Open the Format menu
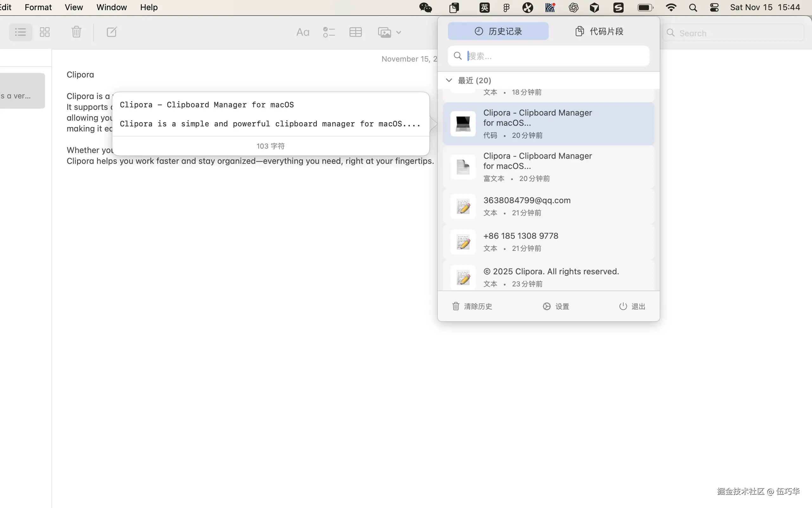The height and width of the screenshot is (508, 812). pyautogui.click(x=38, y=7)
